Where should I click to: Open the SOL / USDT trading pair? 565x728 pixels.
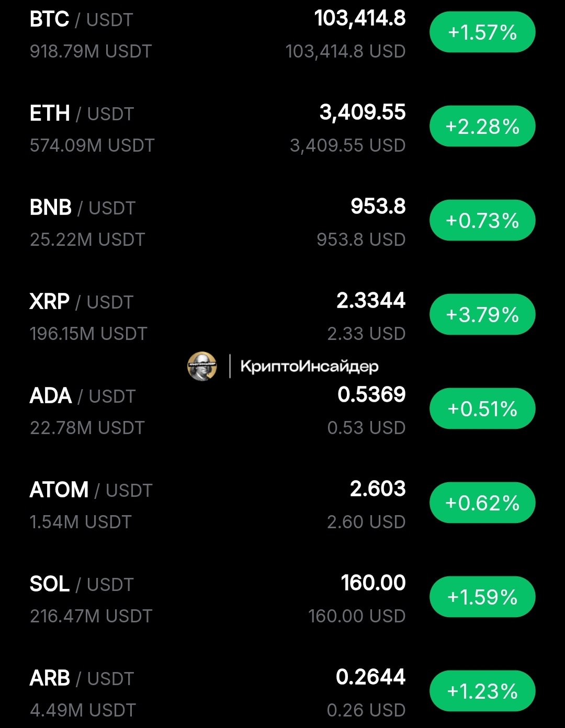coord(82,585)
